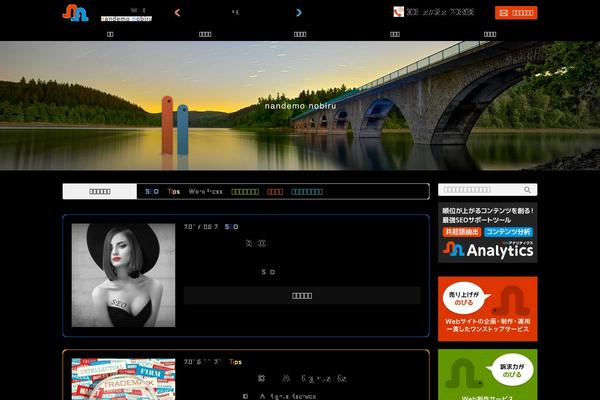600x400 pixels.
Task: Click nandemo nobiru text on hero image
Action: (300, 106)
